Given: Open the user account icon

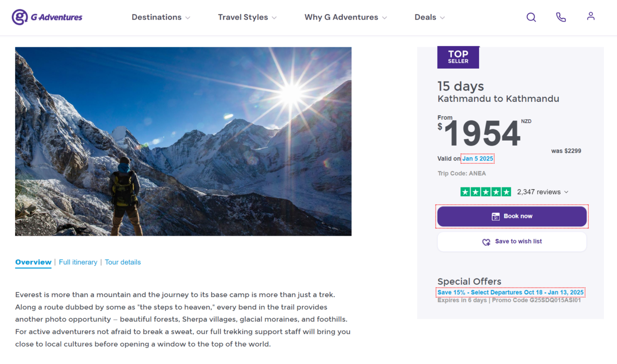Looking at the screenshot, I should coord(591,16).
